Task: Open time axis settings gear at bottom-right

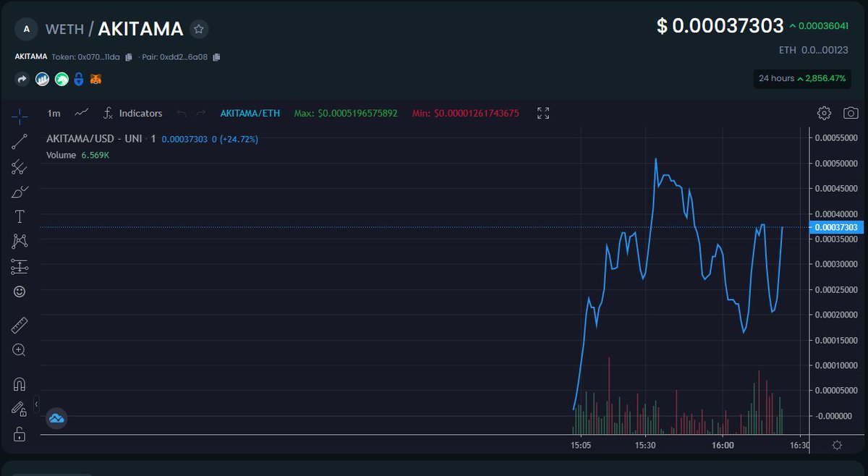Action: [837, 445]
